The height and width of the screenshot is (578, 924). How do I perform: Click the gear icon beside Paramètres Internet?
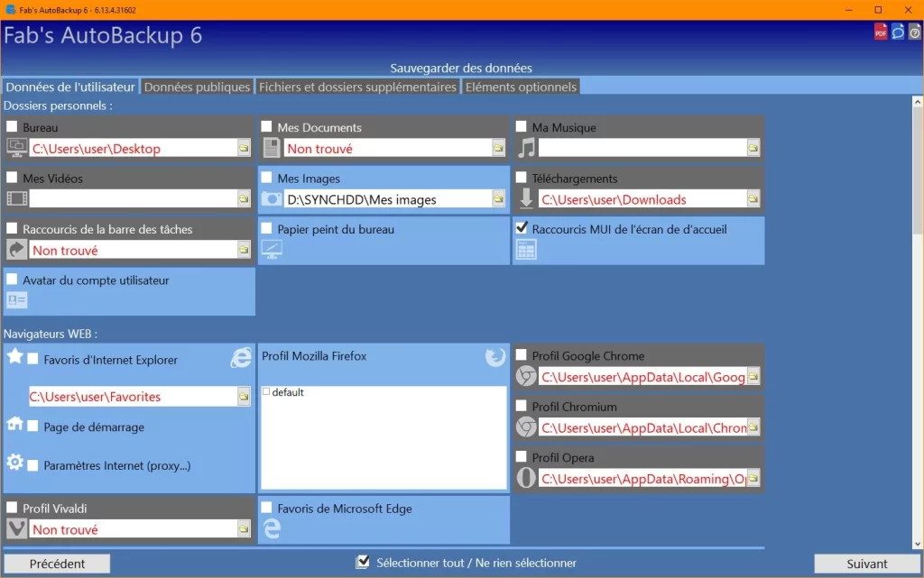click(x=14, y=462)
